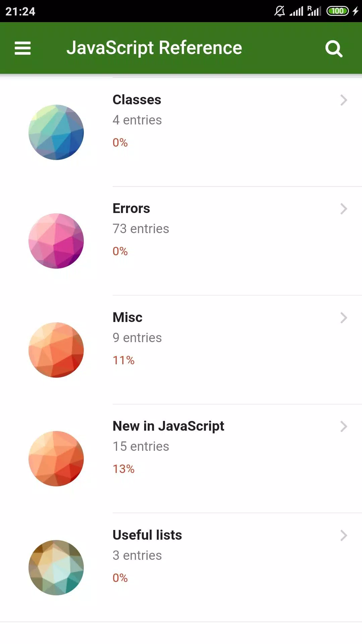Select the orange Misc gem icon
The image size is (362, 644).
tap(56, 350)
